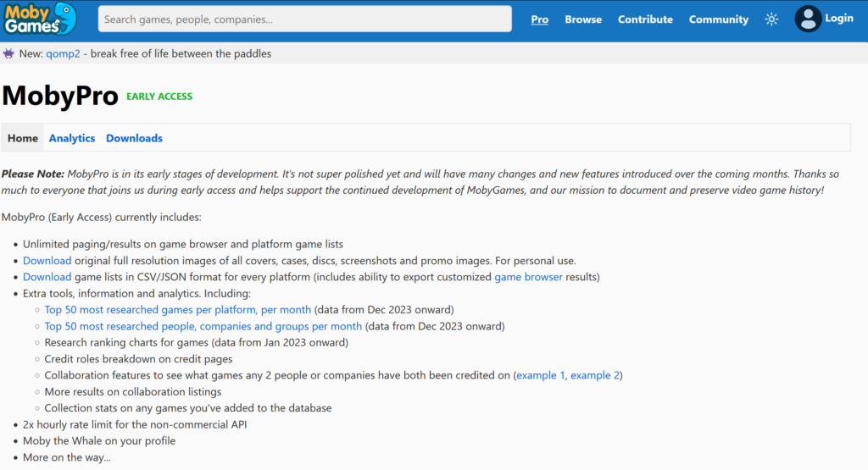This screenshot has height=470, width=868.
Task: Click 'Collection stats on any games' text
Action: [x=188, y=408]
